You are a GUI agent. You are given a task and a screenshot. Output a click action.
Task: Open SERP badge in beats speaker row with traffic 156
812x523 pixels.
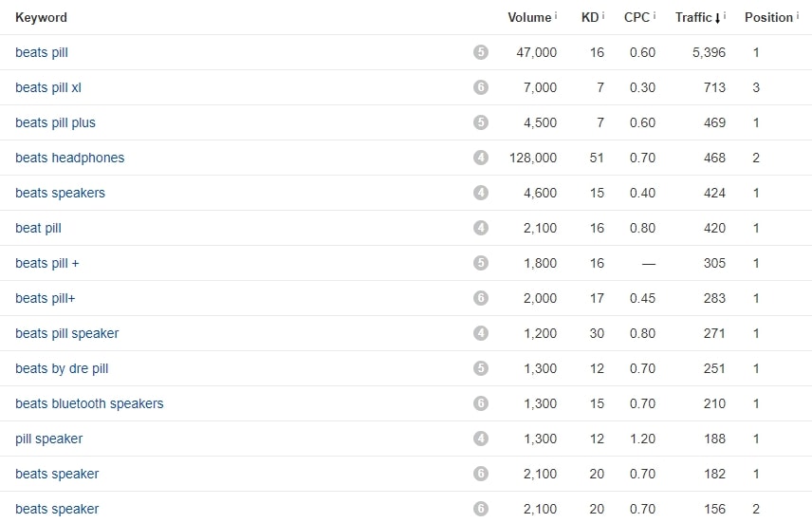coord(481,509)
